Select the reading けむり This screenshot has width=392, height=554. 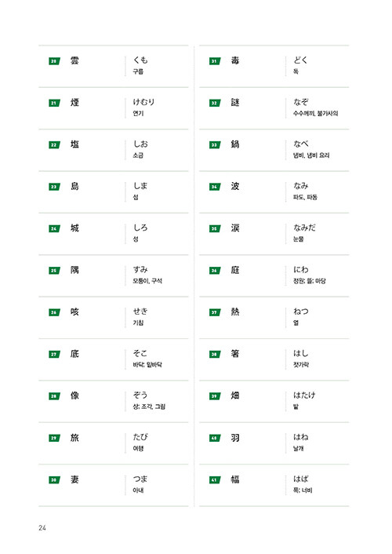[143, 102]
